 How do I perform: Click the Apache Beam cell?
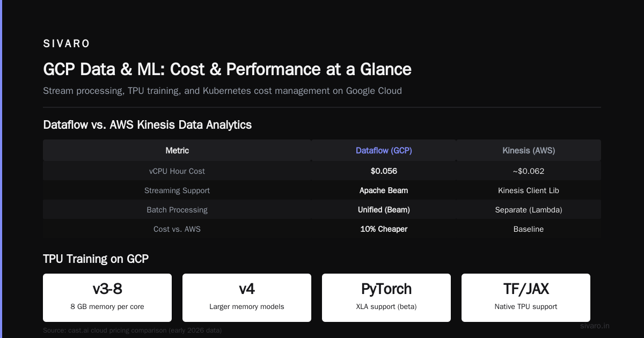pos(384,190)
